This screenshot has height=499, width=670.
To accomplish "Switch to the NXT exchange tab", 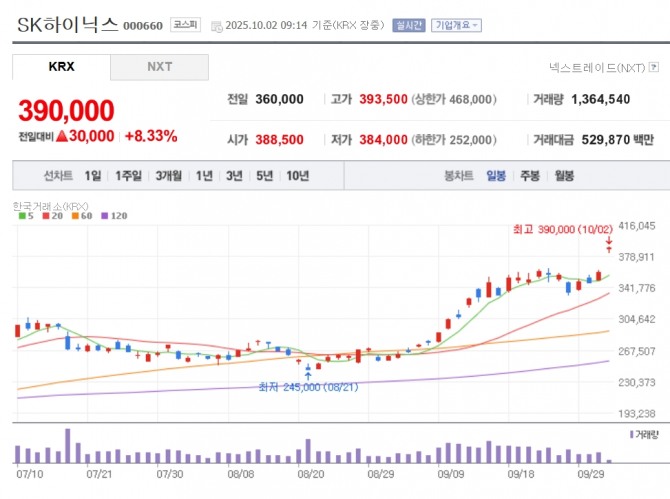I will 159,67.
